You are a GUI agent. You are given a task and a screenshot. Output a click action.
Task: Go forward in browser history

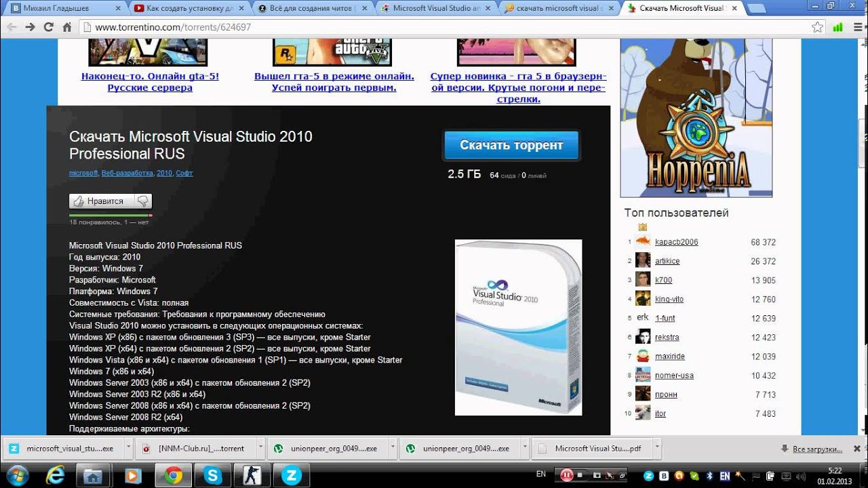(x=30, y=27)
